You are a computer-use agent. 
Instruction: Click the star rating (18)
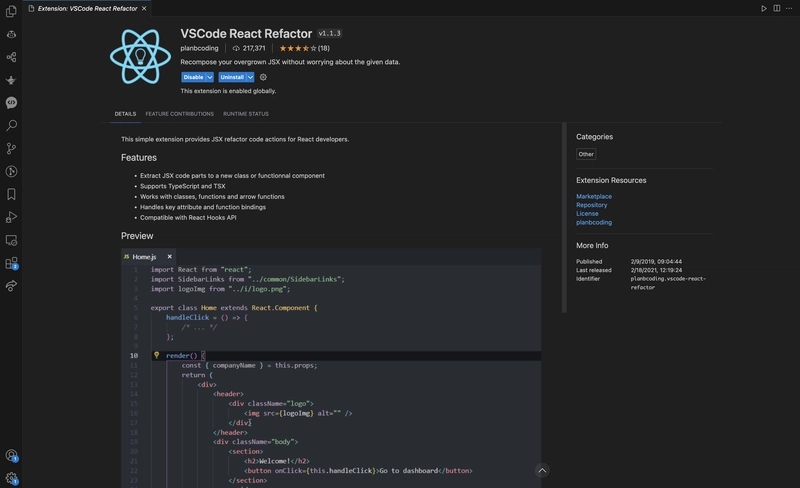click(x=305, y=48)
